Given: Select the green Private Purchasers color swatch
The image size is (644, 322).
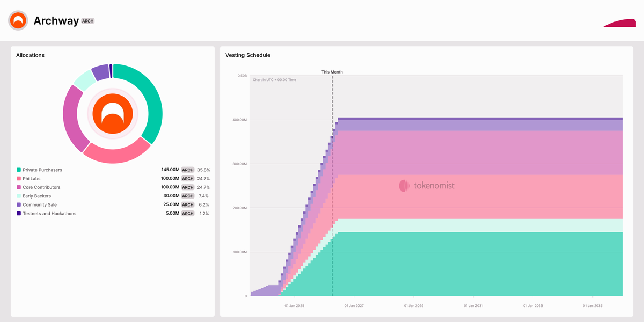Looking at the screenshot, I should pyautogui.click(x=18, y=169).
